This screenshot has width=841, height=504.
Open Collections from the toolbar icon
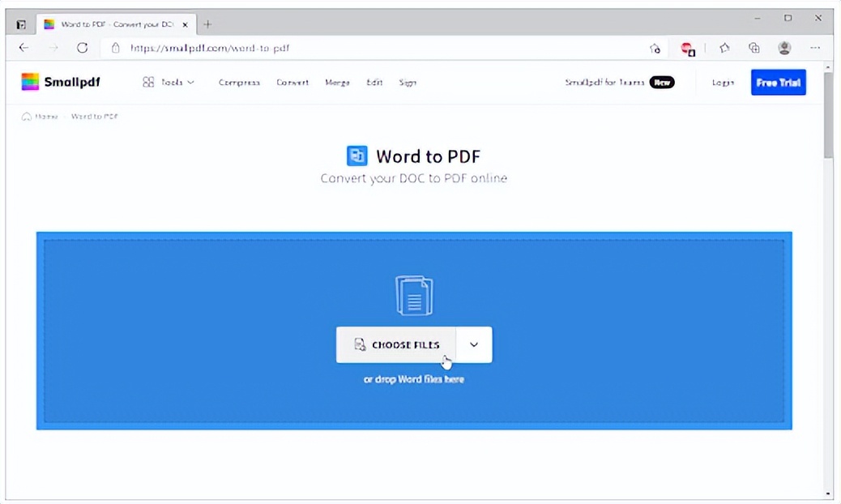point(754,49)
